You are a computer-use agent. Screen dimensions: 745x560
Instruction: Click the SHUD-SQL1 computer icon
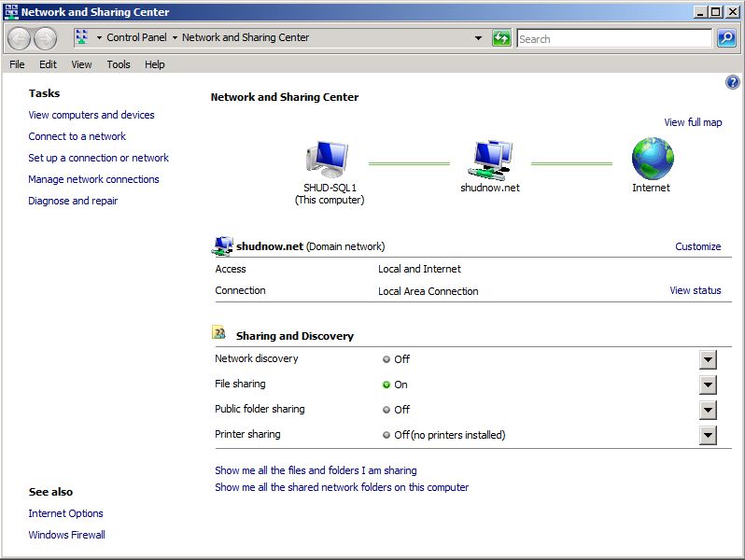point(327,160)
